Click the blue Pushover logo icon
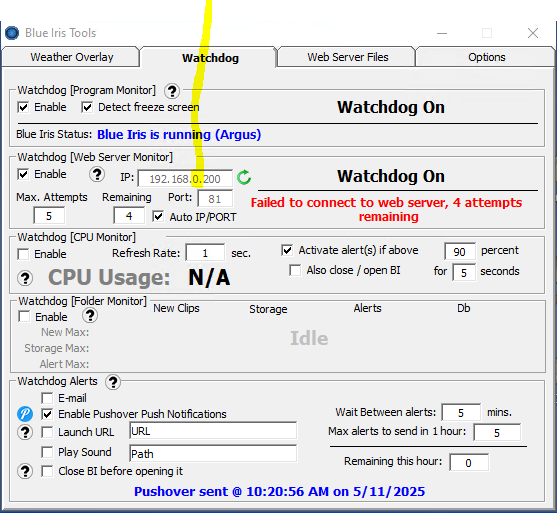Viewport: 557px width, 513px height. (25, 414)
